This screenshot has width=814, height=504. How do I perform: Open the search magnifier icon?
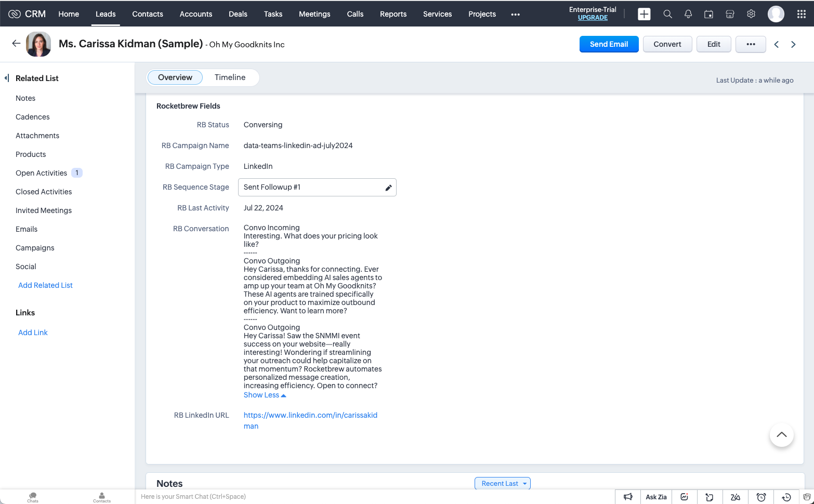pyautogui.click(x=667, y=14)
